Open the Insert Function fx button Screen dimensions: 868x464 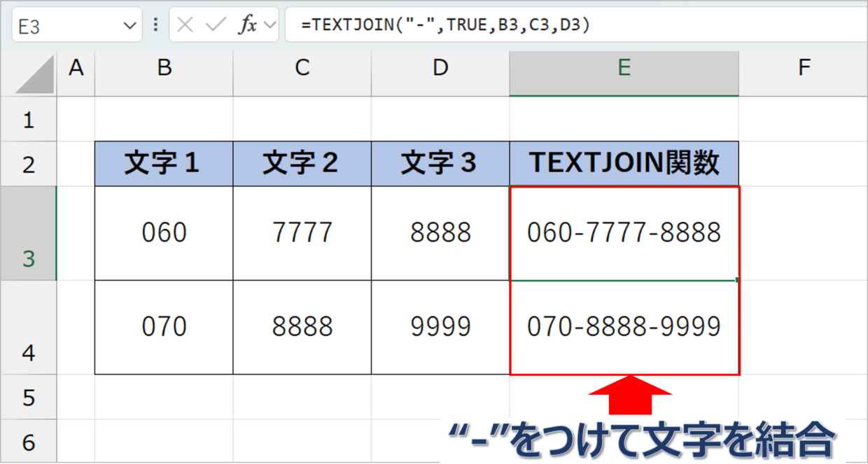click(x=248, y=26)
